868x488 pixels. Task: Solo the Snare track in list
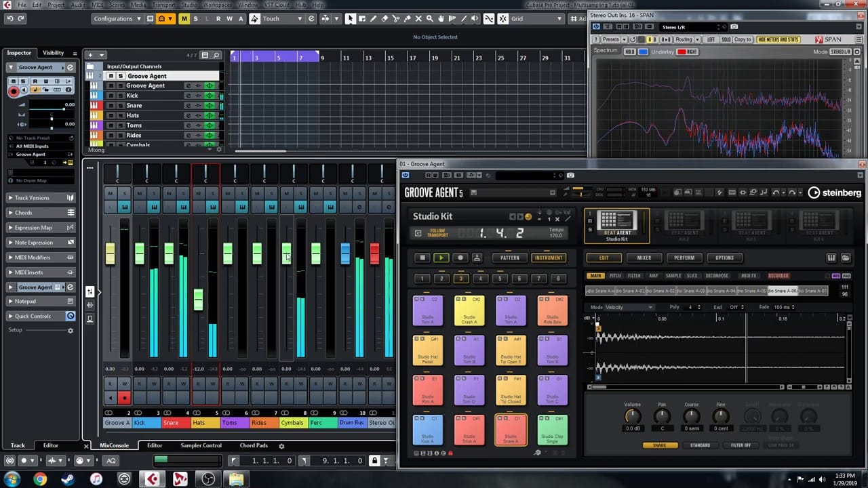coord(121,106)
